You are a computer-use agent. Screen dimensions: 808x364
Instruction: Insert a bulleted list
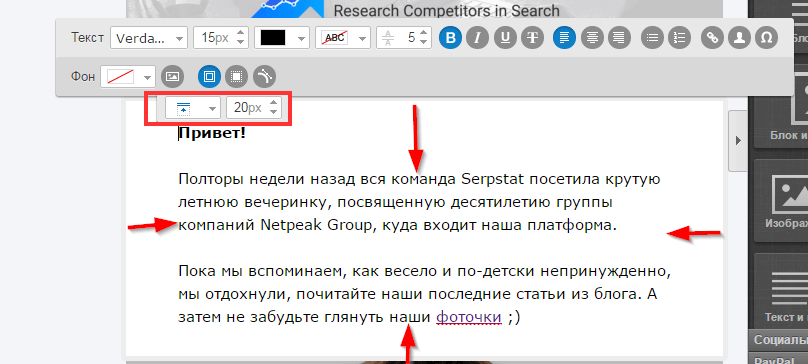tap(652, 38)
